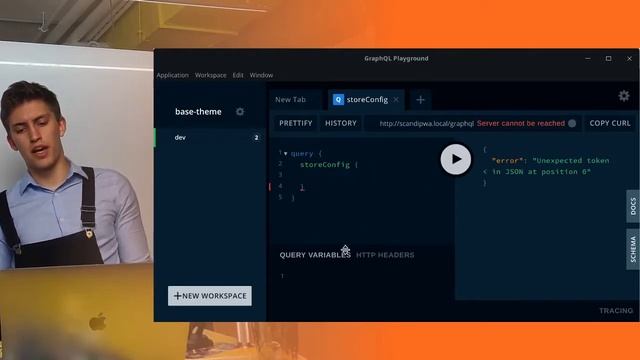Click the server status indicator circle
This screenshot has height=360, width=640.
coord(572,123)
